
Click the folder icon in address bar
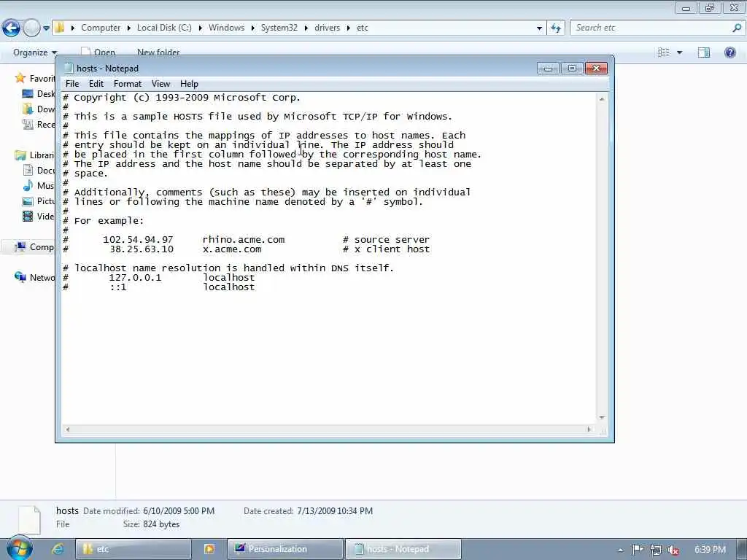pos(60,28)
